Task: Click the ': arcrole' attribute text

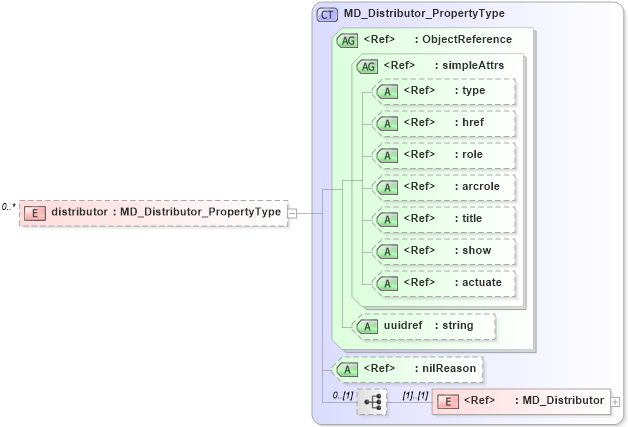Action: coord(477,186)
